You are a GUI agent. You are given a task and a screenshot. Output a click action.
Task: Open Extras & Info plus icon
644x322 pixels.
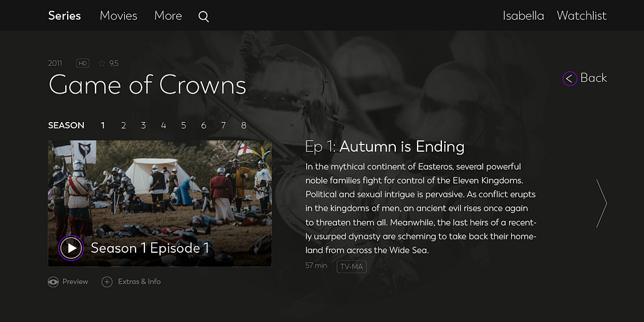point(107,282)
